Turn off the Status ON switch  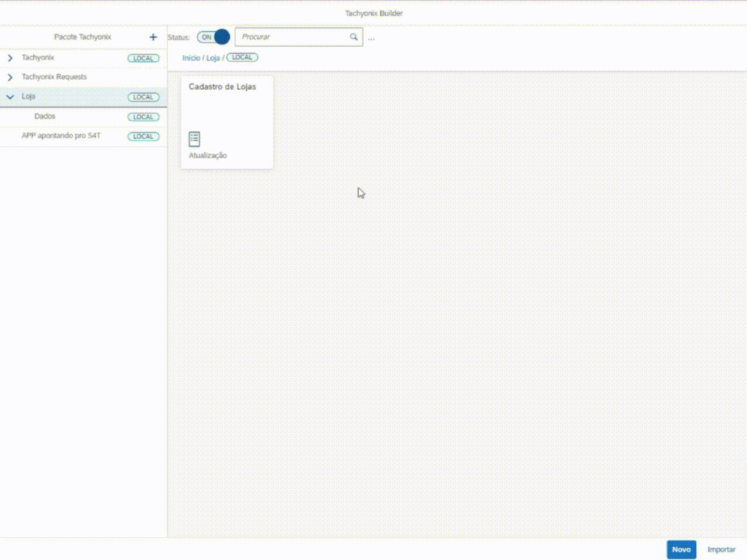coord(213,37)
